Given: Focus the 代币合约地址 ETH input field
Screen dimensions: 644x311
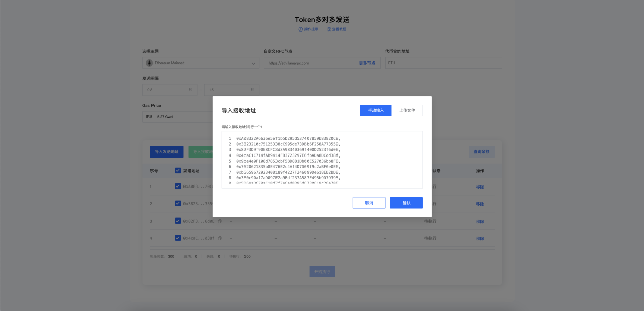Looking at the screenshot, I should (x=443, y=63).
